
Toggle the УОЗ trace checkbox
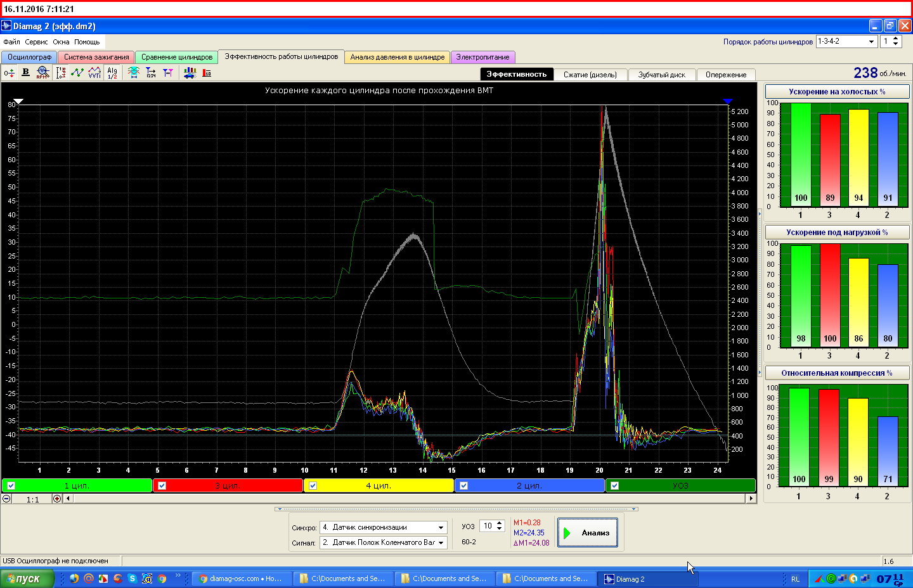615,486
